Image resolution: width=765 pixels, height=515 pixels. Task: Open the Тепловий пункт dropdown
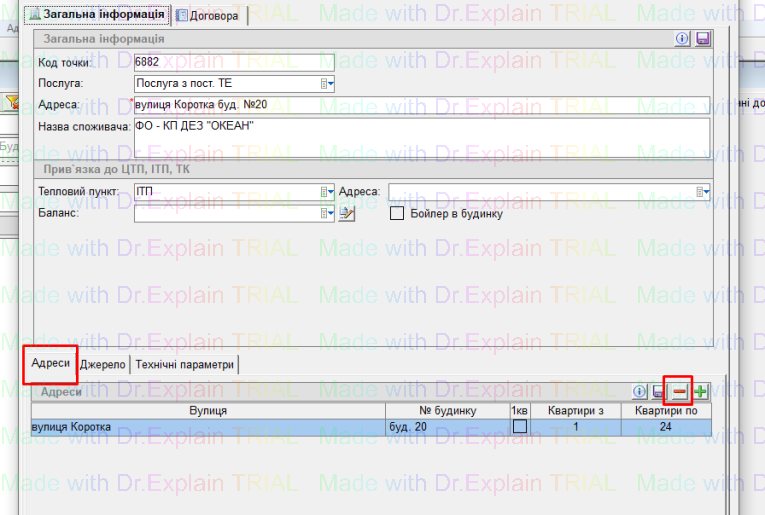(x=328, y=192)
